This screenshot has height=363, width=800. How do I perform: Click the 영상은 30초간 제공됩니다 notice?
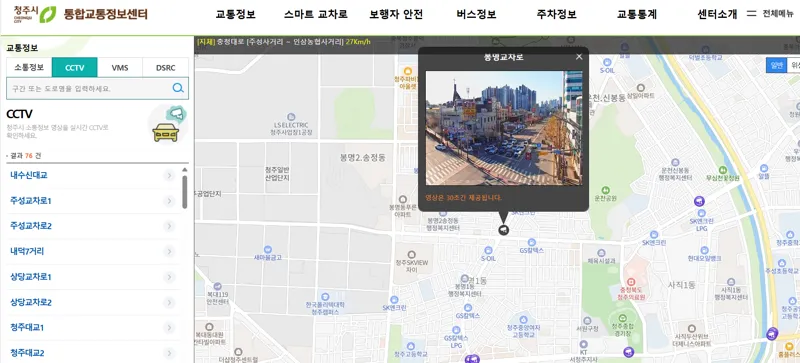(x=463, y=198)
